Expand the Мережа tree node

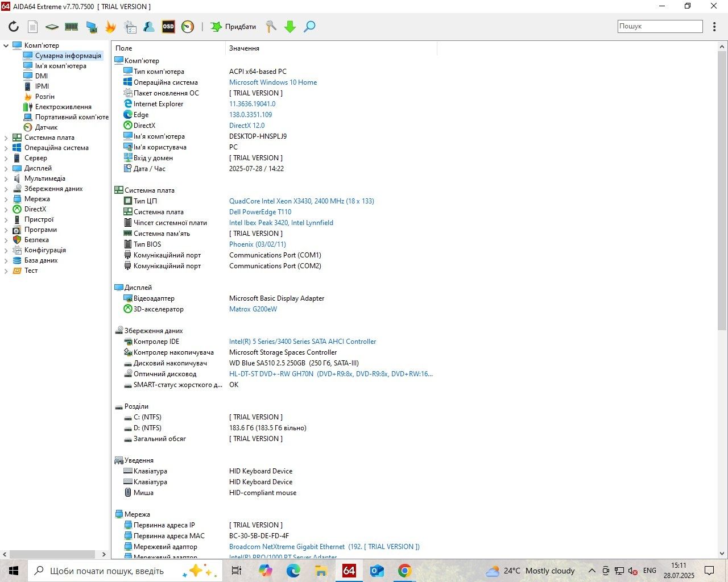(x=6, y=199)
